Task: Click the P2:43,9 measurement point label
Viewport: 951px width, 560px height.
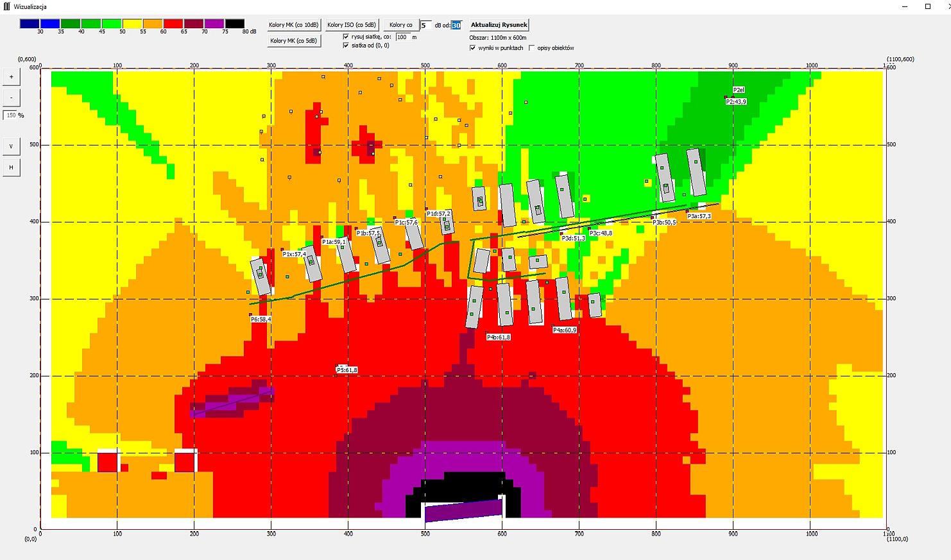Action: pos(736,102)
